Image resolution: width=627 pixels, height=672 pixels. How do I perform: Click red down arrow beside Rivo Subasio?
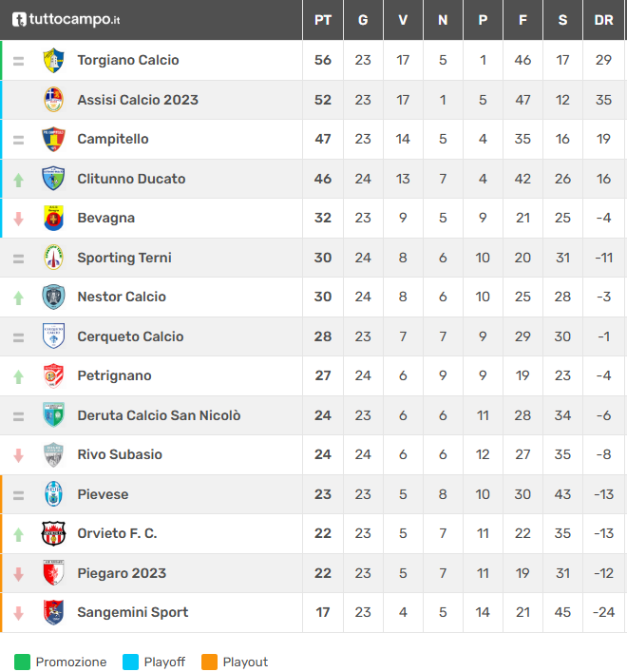tap(18, 455)
